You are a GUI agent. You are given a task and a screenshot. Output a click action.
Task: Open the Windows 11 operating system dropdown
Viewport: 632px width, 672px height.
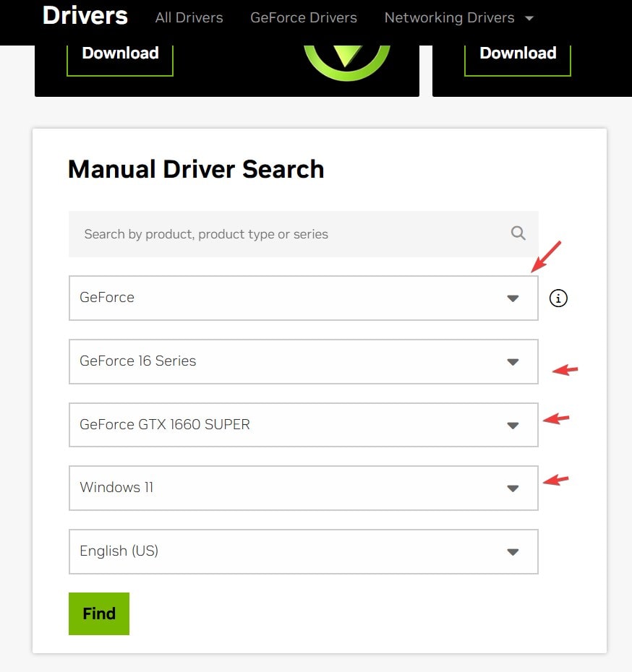304,488
